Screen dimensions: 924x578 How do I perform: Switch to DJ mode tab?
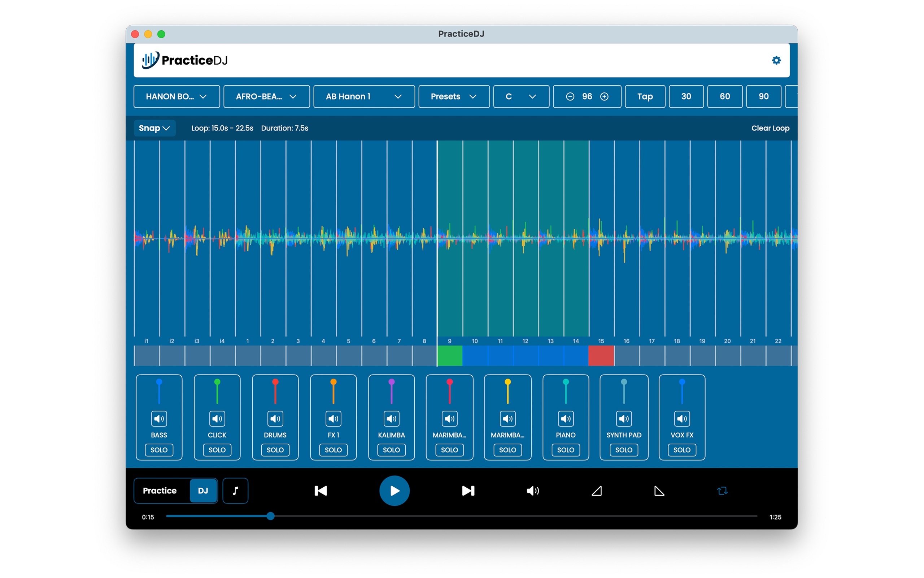coord(203,491)
